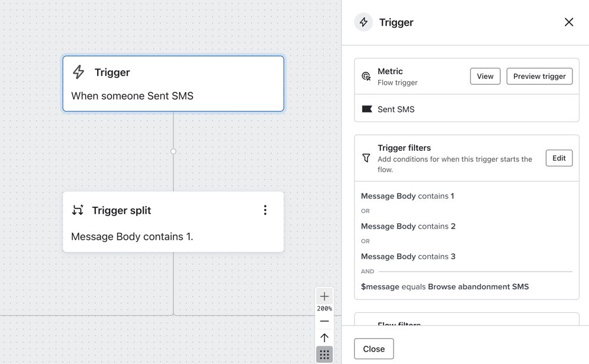Click the connector dot between Trigger and Trigger split

tap(173, 151)
